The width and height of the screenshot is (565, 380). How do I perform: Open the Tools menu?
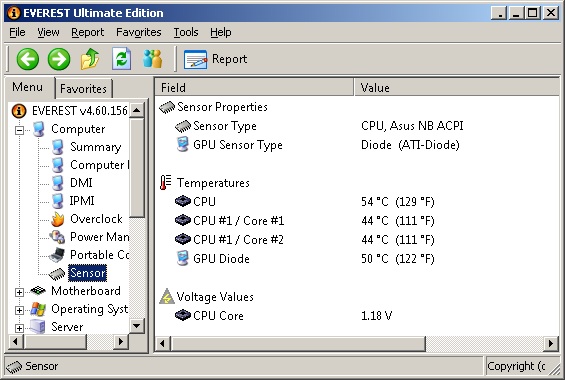(186, 32)
